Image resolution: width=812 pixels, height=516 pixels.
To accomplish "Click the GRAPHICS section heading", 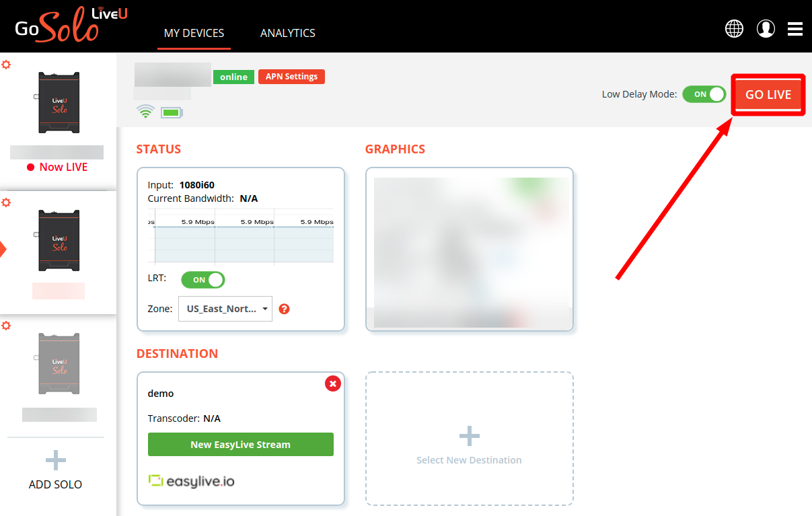I will coord(395,149).
